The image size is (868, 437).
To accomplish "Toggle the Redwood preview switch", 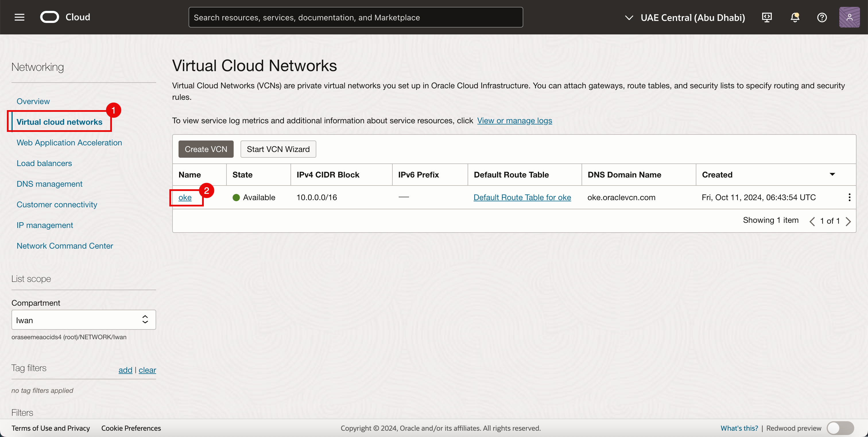I will pos(840,428).
